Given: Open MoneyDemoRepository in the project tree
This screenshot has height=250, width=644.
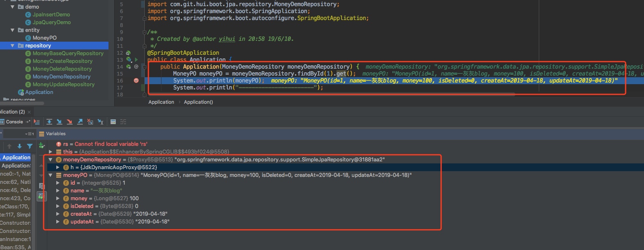Looking at the screenshot, I should [x=61, y=77].
